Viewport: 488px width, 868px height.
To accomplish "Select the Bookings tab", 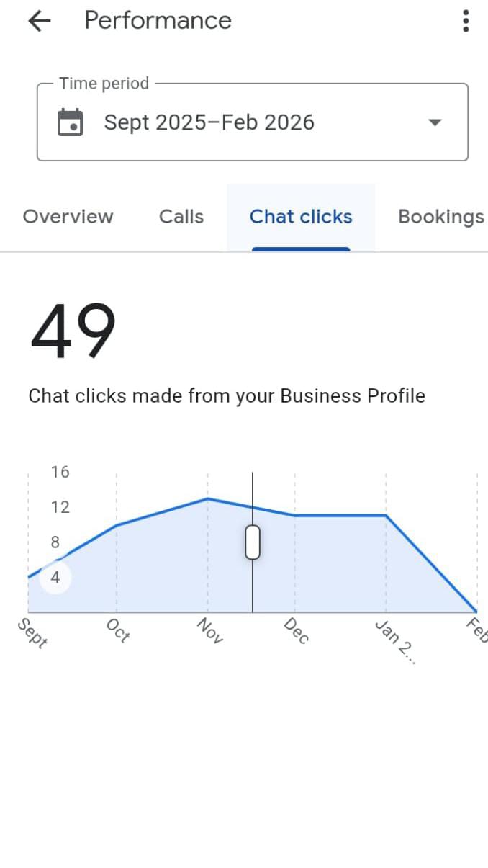I will 441,216.
